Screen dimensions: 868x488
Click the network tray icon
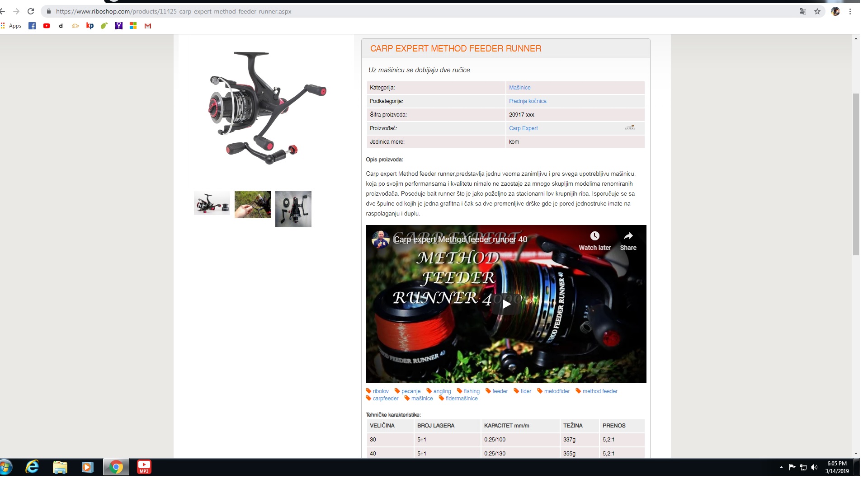(803, 467)
